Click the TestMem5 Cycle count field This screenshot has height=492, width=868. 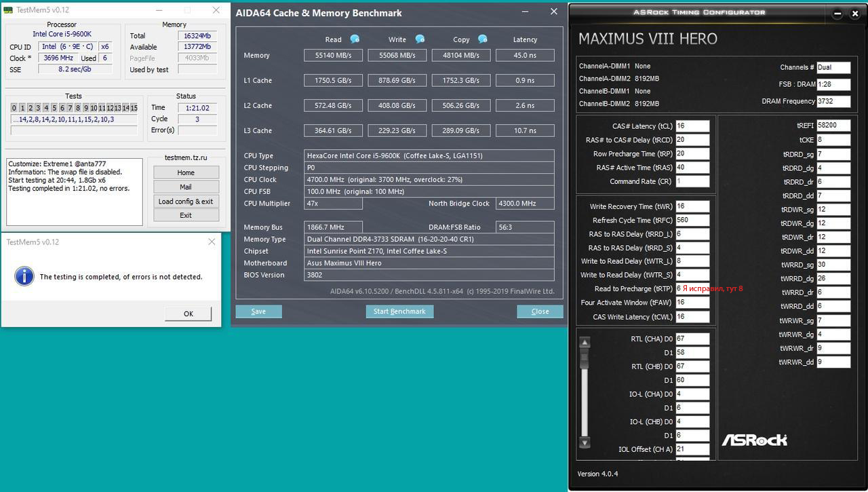[197, 119]
